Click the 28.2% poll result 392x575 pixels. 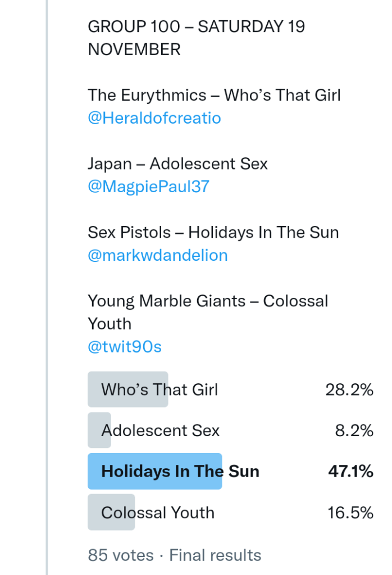click(349, 390)
